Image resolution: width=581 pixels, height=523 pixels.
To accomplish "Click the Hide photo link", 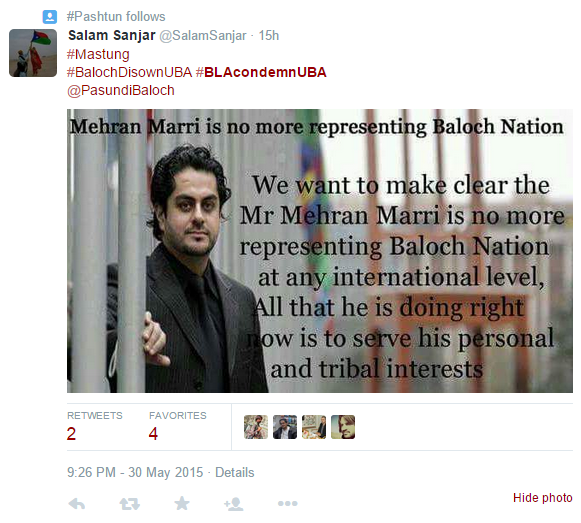I will (542, 497).
